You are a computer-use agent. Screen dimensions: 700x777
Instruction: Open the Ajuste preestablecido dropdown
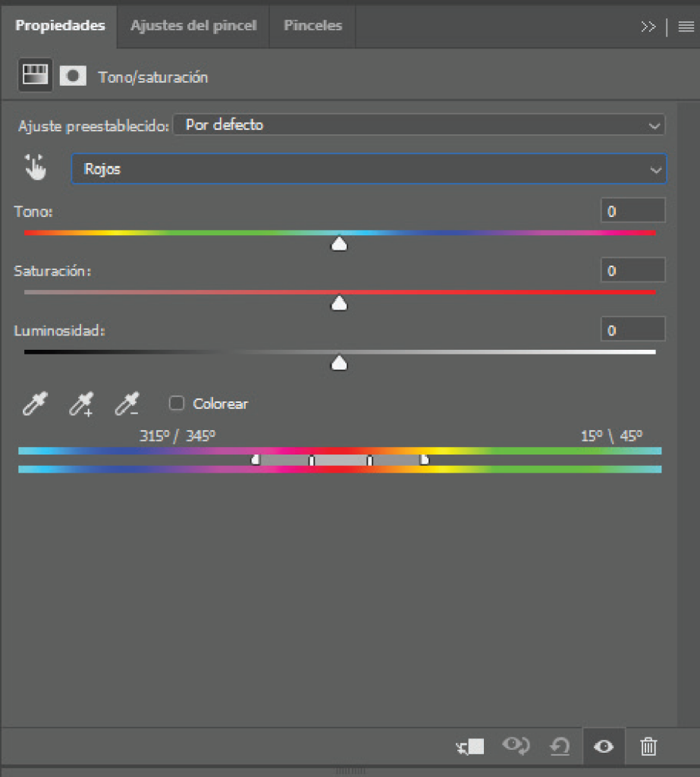pyautogui.click(x=419, y=125)
